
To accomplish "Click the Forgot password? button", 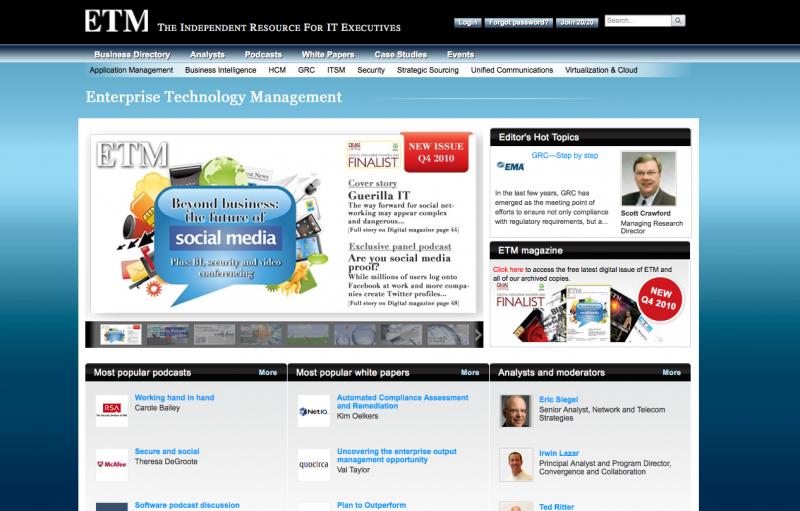I will tap(518, 22).
